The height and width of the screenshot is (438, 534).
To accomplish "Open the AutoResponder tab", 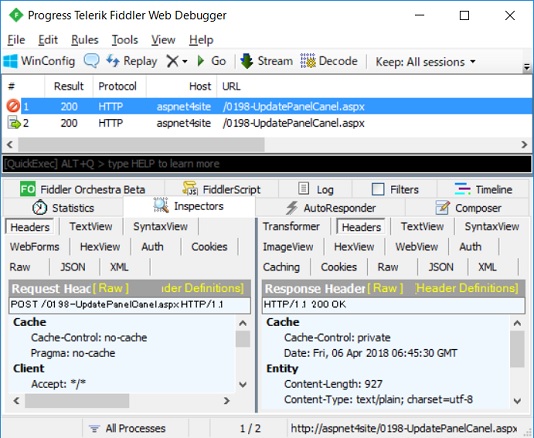I will point(330,208).
